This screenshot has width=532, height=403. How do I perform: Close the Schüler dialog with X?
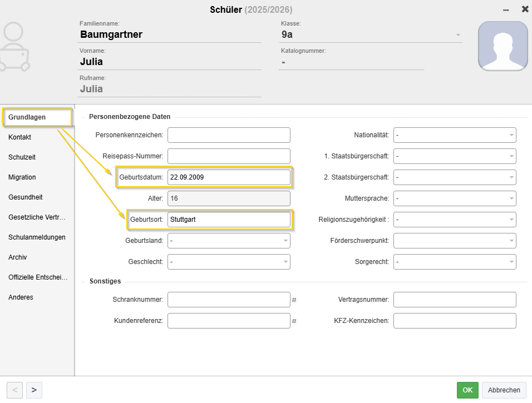(x=525, y=9)
